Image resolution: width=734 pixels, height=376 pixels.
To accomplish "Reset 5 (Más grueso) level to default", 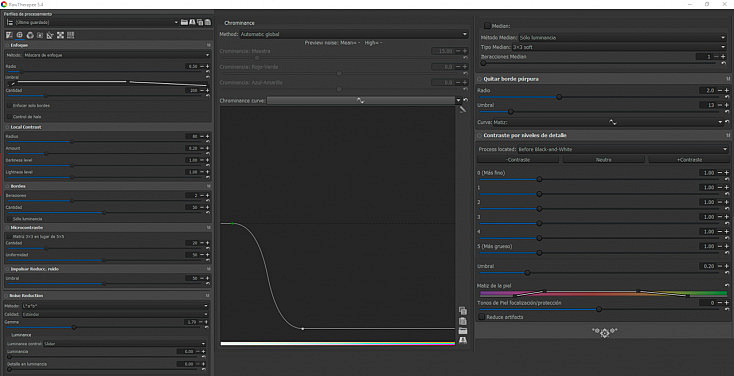I will click(x=727, y=252).
